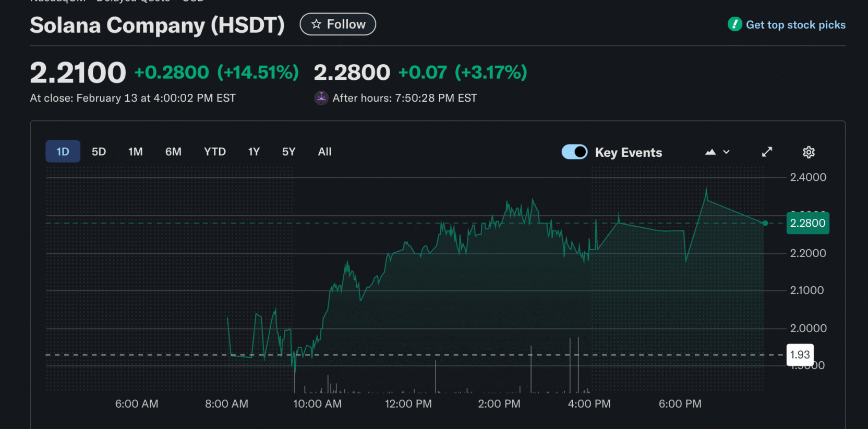The width and height of the screenshot is (868, 429).
Task: Open chart type dropdown chevron
Action: [727, 152]
